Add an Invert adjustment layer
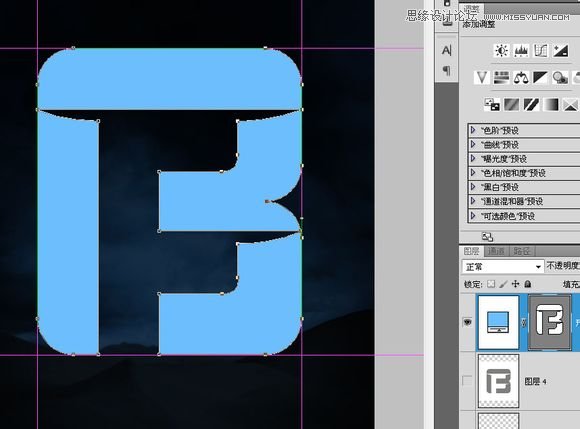This screenshot has width=580, height=429. click(492, 105)
